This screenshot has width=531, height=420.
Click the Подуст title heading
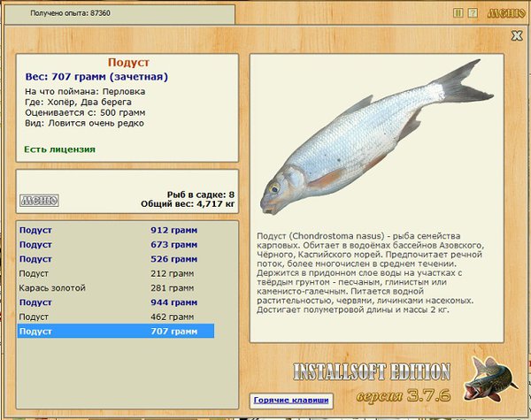128,62
